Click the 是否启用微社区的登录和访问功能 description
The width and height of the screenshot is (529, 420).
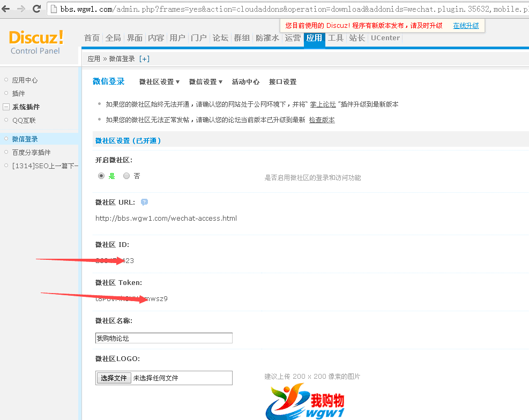(x=312, y=178)
